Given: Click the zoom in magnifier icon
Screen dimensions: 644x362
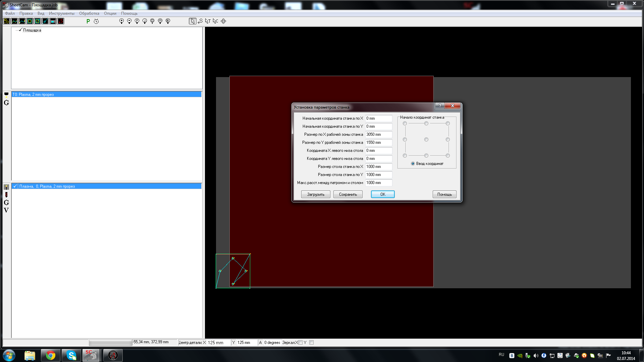Looking at the screenshot, I should [x=121, y=21].
